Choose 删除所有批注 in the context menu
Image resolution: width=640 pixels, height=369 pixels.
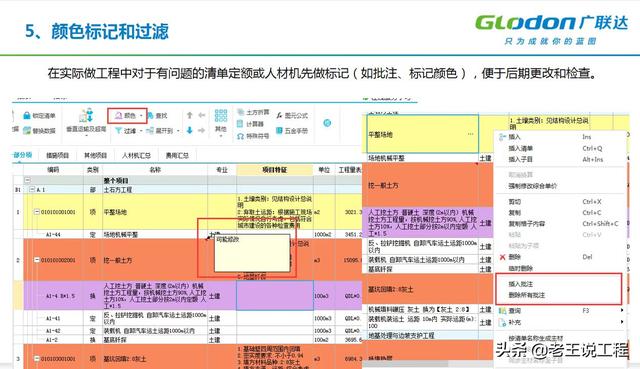527,295
